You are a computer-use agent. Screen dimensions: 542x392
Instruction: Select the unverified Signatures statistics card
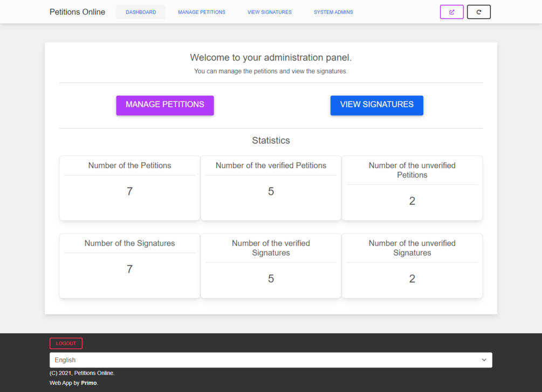pos(412,266)
